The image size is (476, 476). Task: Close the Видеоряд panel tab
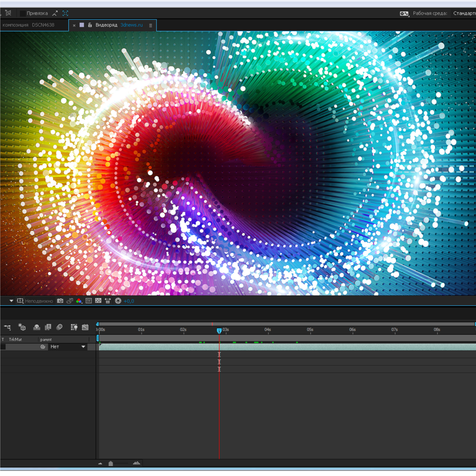point(74,25)
